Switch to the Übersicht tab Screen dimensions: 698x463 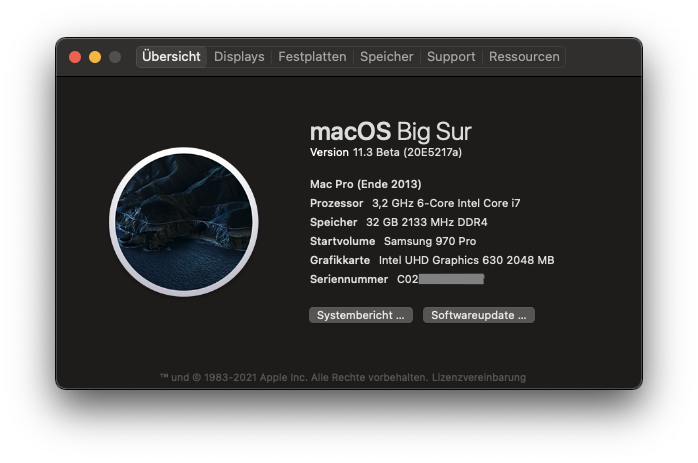(x=171, y=57)
